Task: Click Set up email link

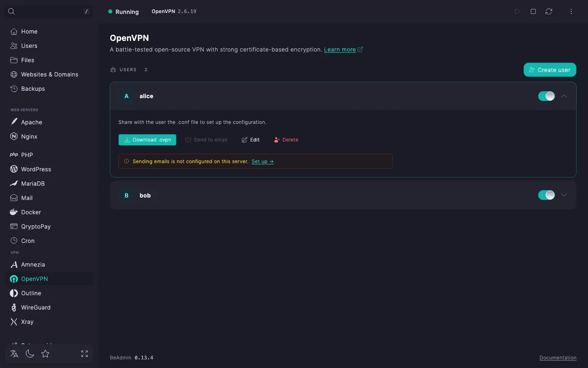Action: point(263,162)
